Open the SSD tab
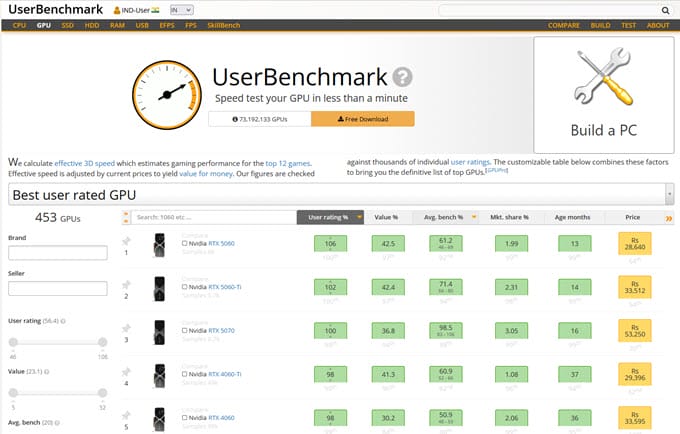Image resolution: width=680 pixels, height=434 pixels. coord(68,25)
